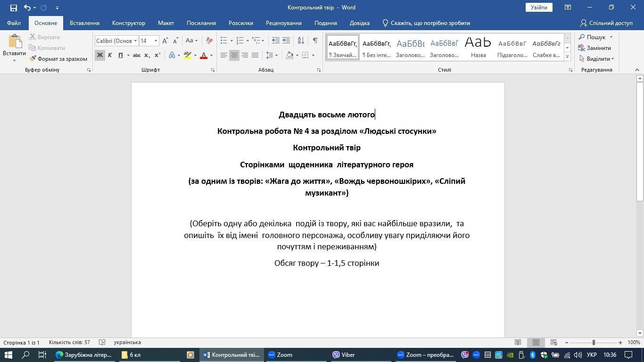Sort the selected text alphabetically
The width and height of the screenshot is (644, 362).
click(300, 41)
